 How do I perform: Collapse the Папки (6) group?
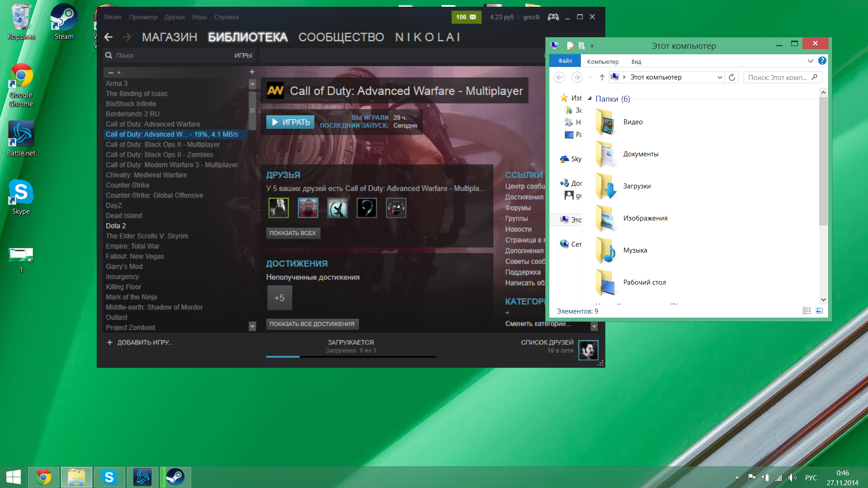[x=590, y=99]
